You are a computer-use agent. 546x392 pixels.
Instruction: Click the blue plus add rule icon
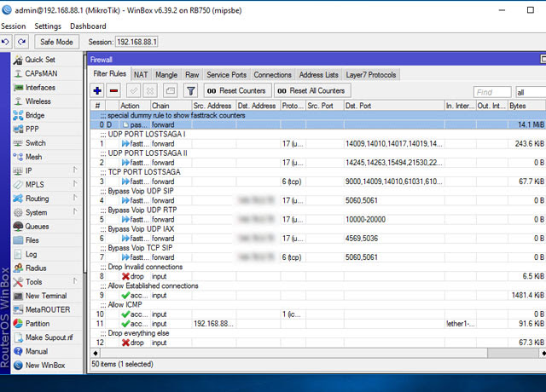tap(97, 91)
